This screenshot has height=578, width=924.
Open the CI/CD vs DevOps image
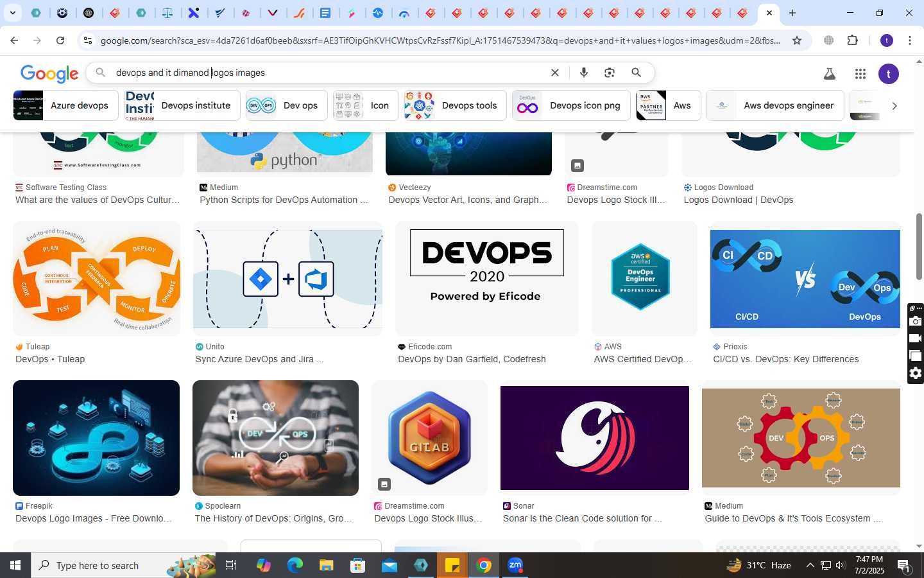(x=805, y=279)
